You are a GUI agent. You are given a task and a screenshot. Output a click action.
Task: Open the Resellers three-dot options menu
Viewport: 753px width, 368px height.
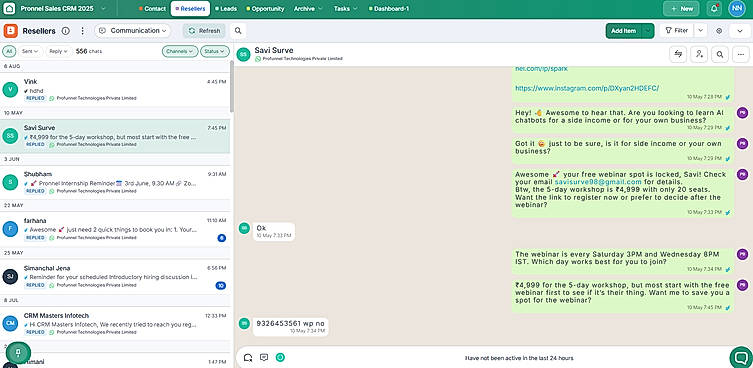coord(83,31)
